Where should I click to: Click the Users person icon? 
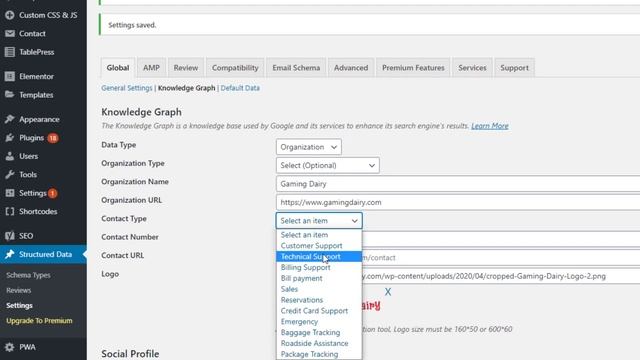pyautogui.click(x=10, y=156)
